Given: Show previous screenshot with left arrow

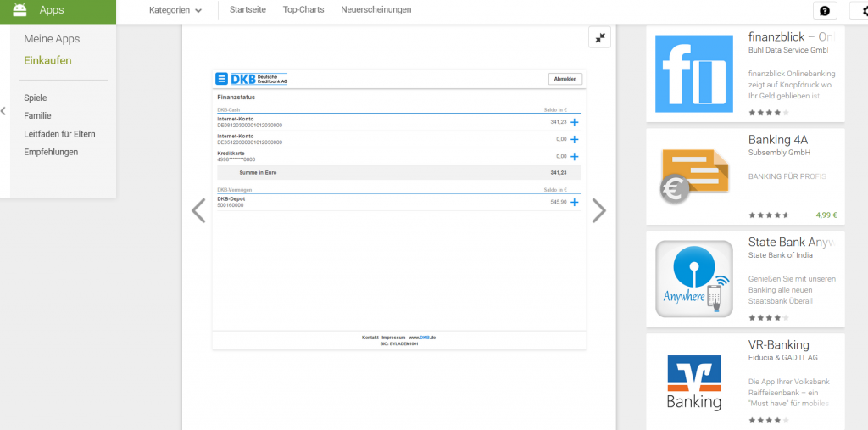Looking at the screenshot, I should coord(198,210).
